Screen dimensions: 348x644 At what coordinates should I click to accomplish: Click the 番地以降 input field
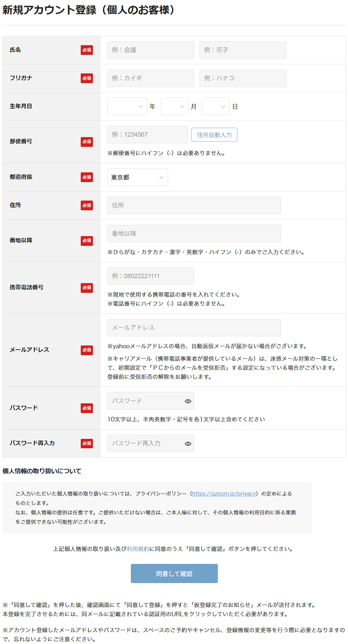coord(194,234)
